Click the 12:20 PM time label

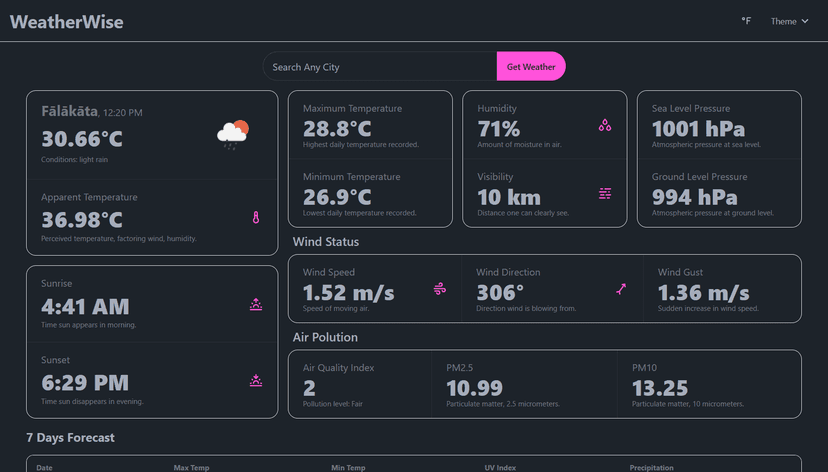point(123,112)
